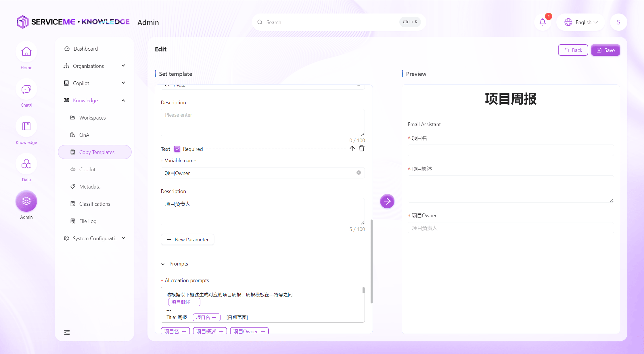Image resolution: width=644 pixels, height=354 pixels.
Task: Select the Metadata menu item
Action: coord(90,187)
